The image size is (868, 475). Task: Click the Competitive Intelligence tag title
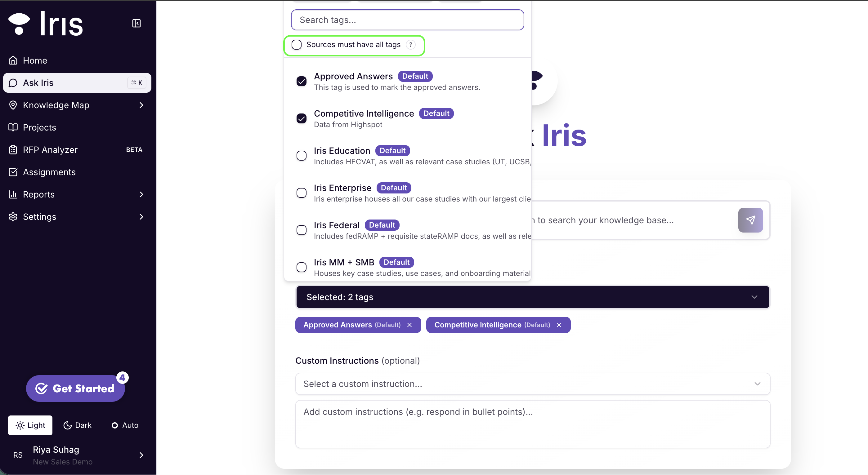point(364,113)
